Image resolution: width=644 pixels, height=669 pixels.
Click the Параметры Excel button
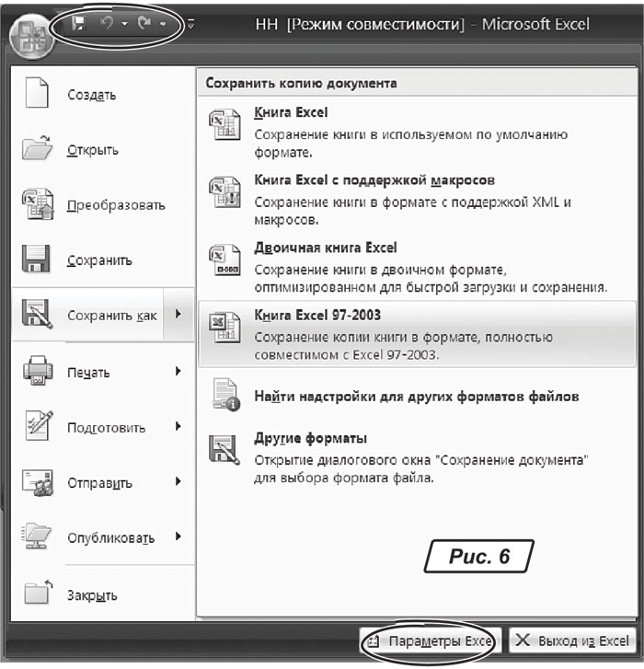click(431, 641)
